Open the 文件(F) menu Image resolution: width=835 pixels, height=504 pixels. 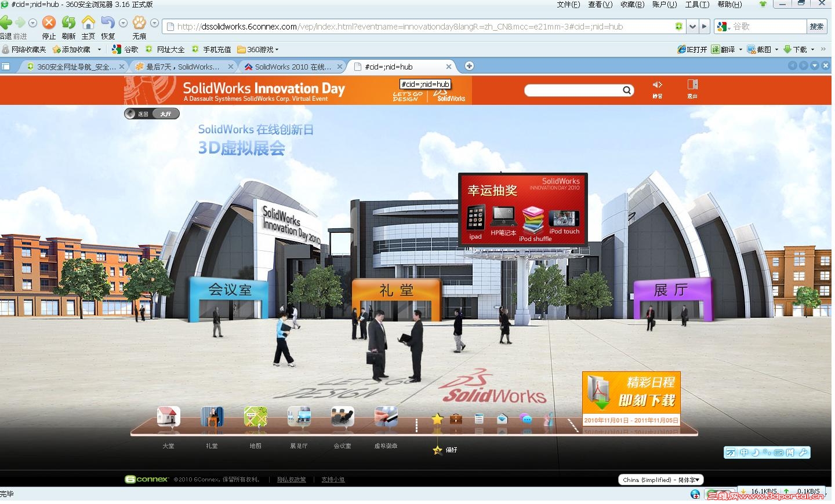tap(568, 5)
